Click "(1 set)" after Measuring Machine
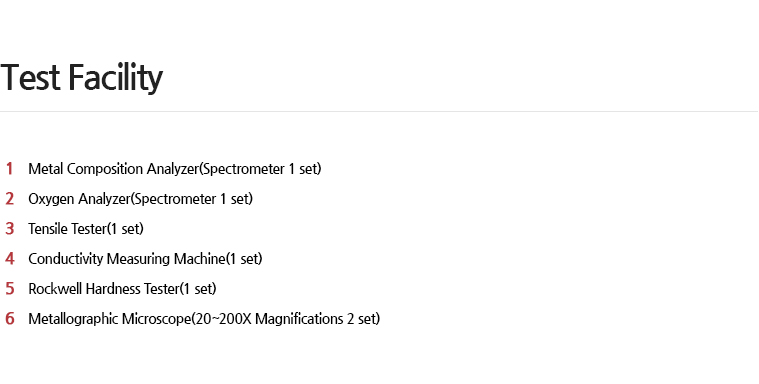This screenshot has width=759, height=384. click(244, 259)
